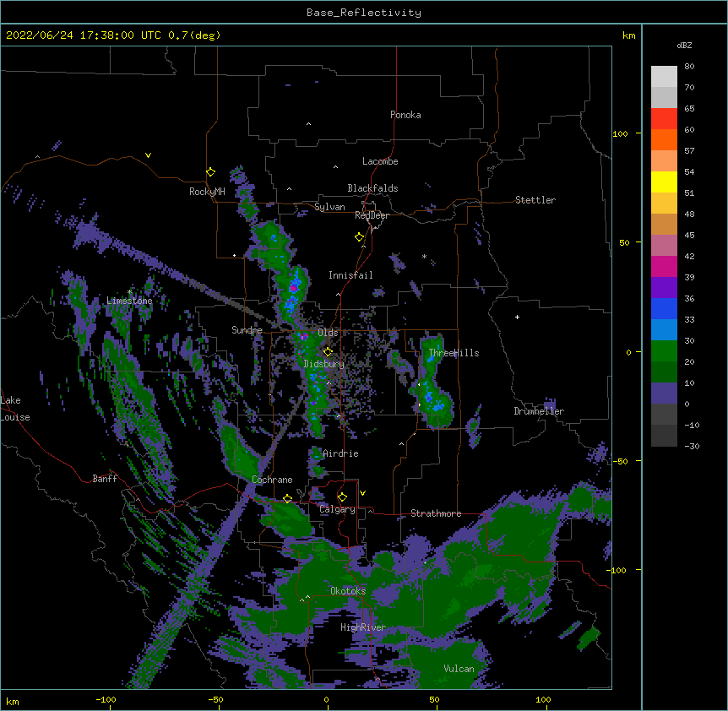728x711 pixels.
Task: Click the Strathmore label
Action: tap(436, 513)
